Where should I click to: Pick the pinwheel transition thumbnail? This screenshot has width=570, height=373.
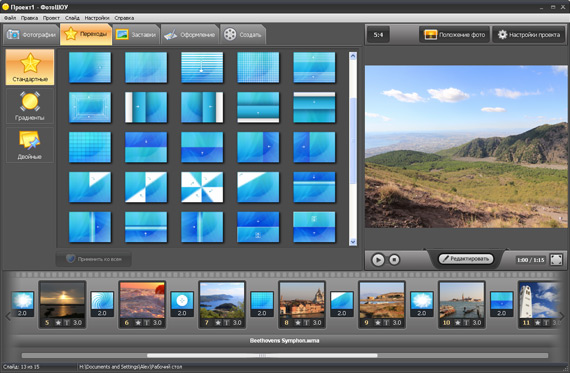coord(202,187)
